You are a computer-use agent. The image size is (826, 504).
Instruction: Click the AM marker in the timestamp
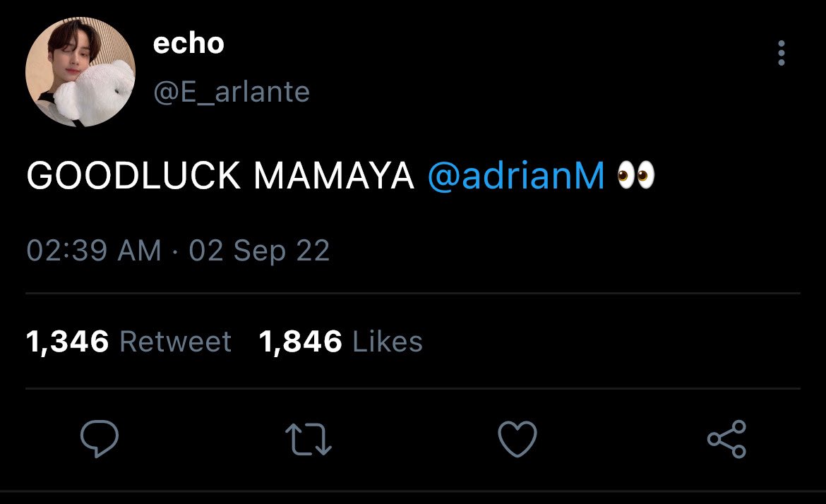[139, 250]
